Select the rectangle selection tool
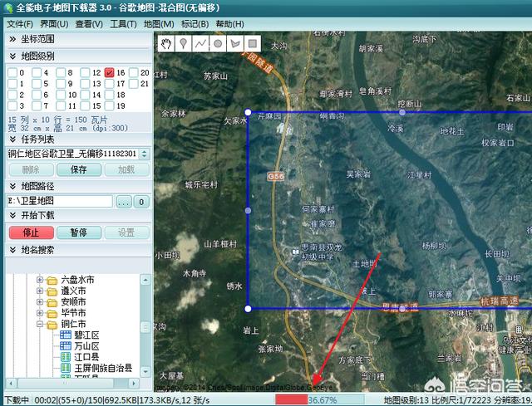 tap(252, 44)
